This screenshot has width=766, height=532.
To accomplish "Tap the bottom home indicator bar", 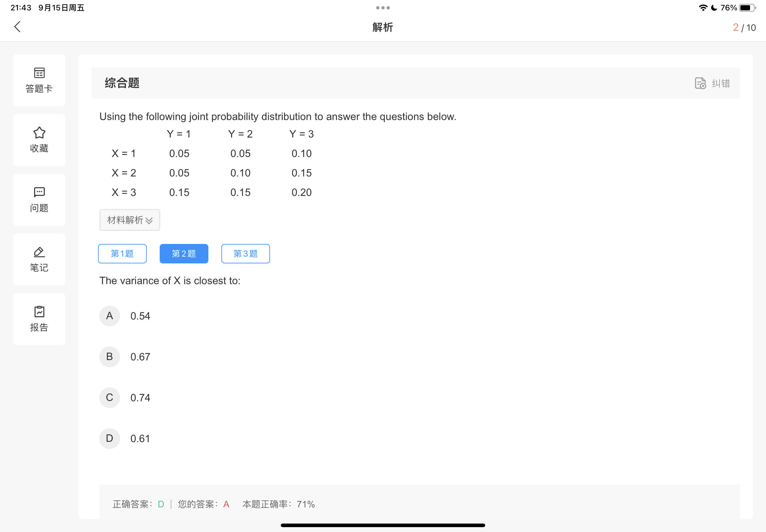I will [382, 525].
